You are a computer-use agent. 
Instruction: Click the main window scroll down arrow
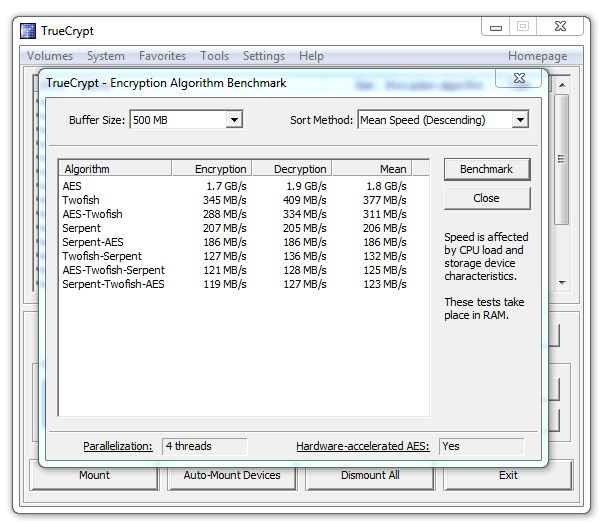562,283
